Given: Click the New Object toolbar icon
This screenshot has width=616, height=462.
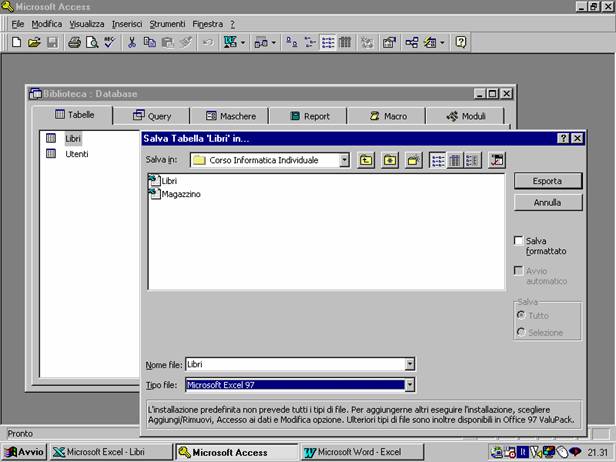Looking at the screenshot, I should coord(430,42).
